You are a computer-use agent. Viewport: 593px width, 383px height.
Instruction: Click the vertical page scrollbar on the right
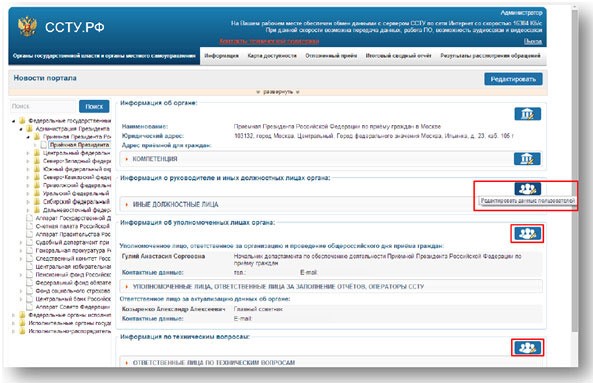(575, 170)
